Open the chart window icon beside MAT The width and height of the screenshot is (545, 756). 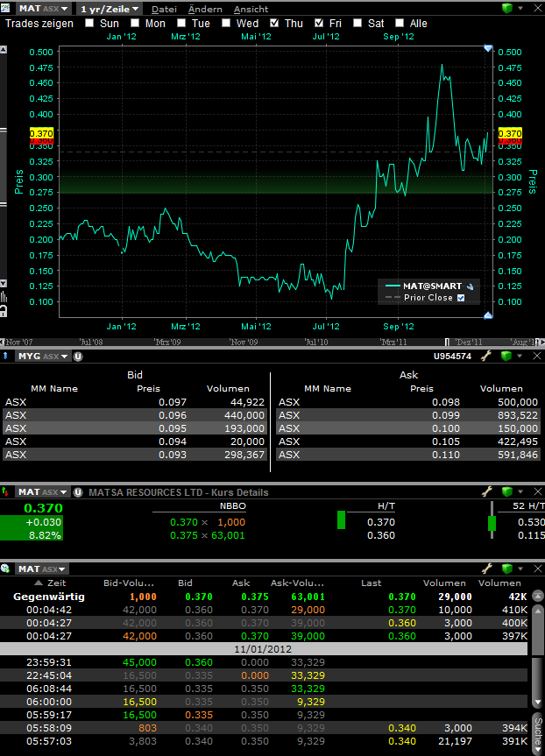(x=6, y=8)
